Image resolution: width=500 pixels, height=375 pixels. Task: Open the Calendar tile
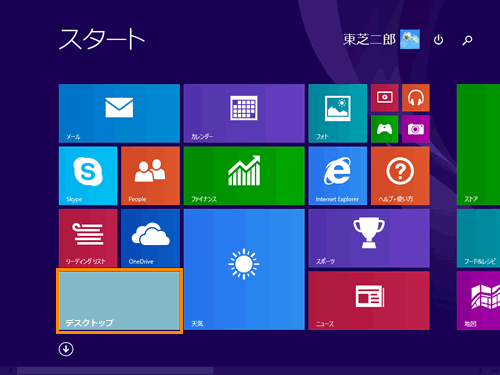244,113
